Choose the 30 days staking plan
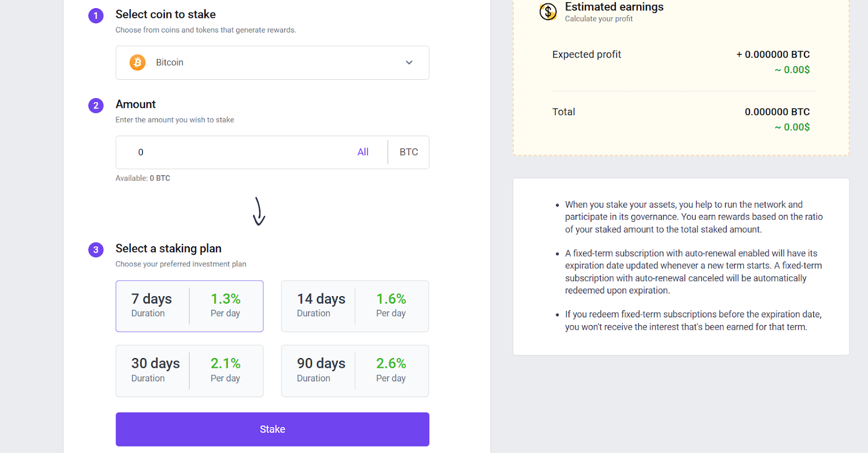The height and width of the screenshot is (453, 868). pyautogui.click(x=189, y=371)
